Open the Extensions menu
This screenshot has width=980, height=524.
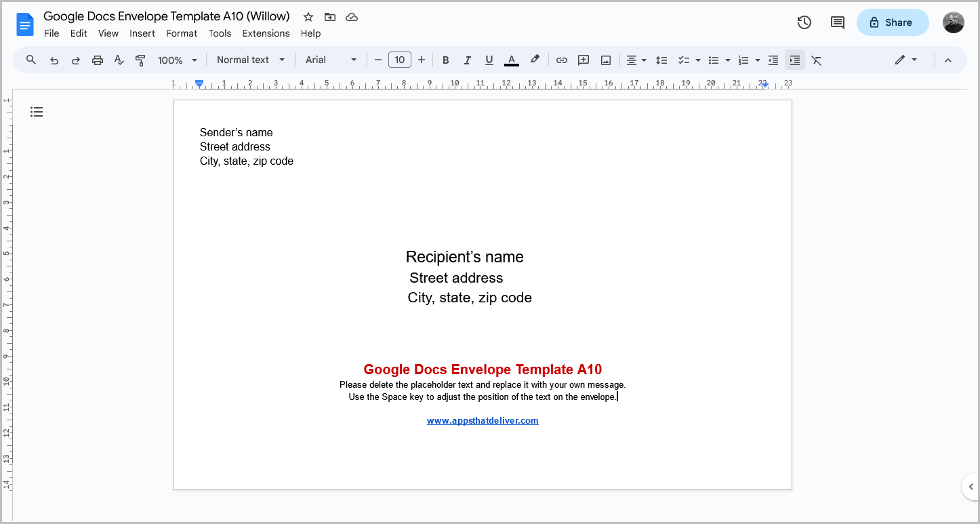point(266,33)
